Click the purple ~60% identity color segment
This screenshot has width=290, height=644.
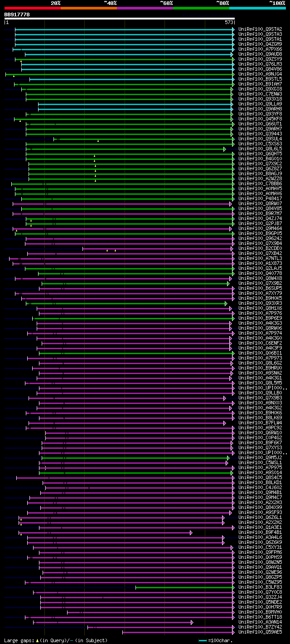pyautogui.click(x=145, y=8)
